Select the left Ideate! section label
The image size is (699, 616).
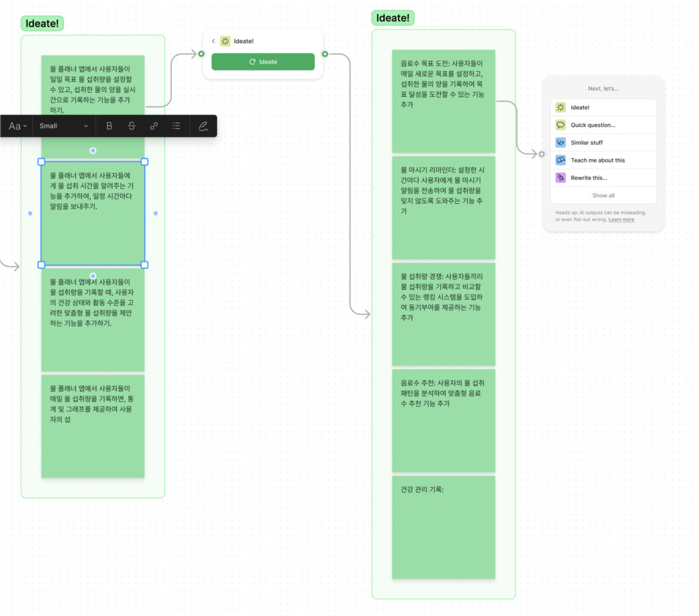pos(42,24)
